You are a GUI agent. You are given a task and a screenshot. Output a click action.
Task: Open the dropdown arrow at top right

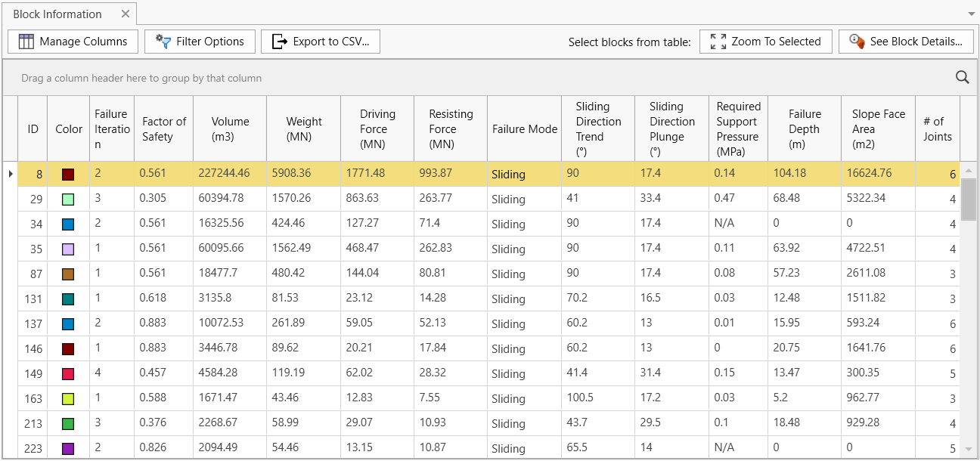click(x=970, y=14)
